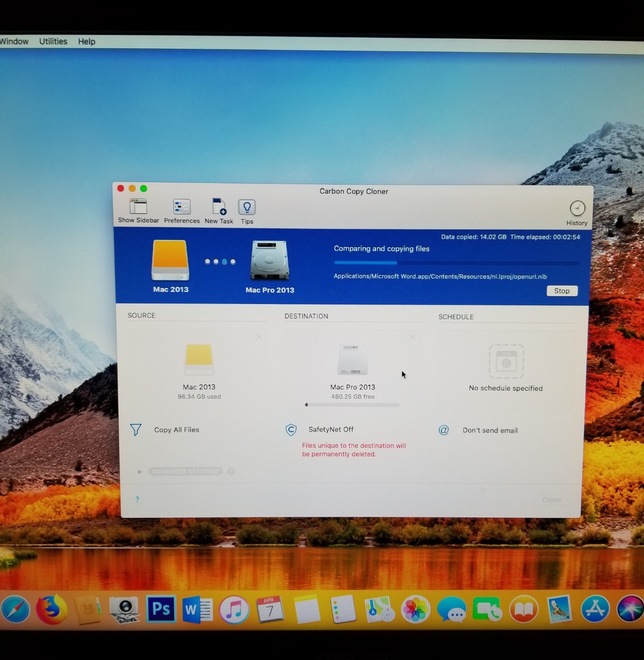
Task: Clear the destination selection with its X
Action: tap(412, 337)
